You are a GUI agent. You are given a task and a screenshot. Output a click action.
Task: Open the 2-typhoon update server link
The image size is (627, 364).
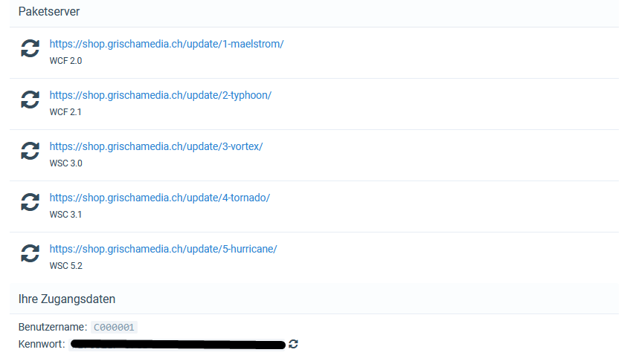coord(161,95)
